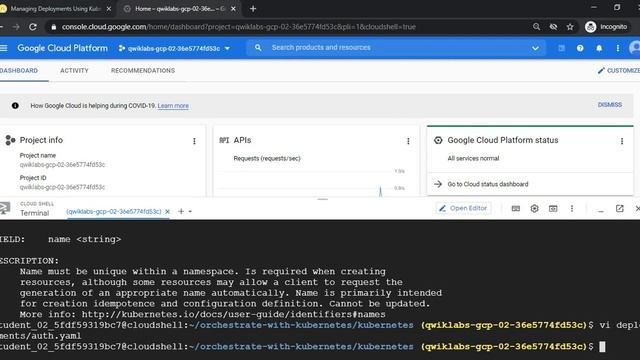Viewport: 640px width, 360px height.
Task: Click the Open Editor button
Action: click(x=463, y=208)
